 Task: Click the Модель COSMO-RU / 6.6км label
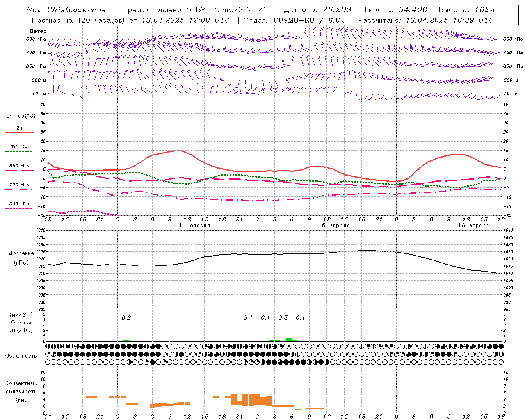295,20
